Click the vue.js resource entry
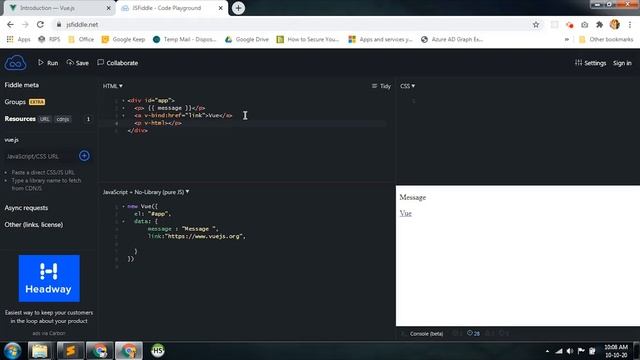Viewport: 640px width, 360px height. (x=11, y=140)
